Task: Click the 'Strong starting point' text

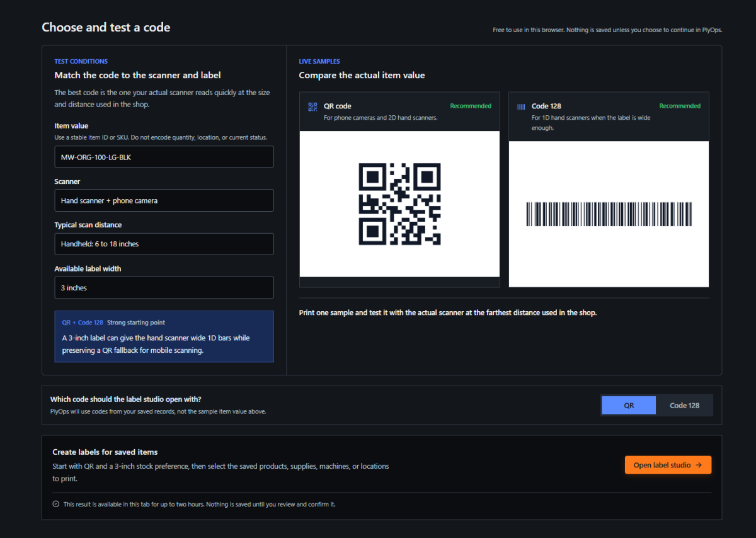Action: (x=136, y=323)
